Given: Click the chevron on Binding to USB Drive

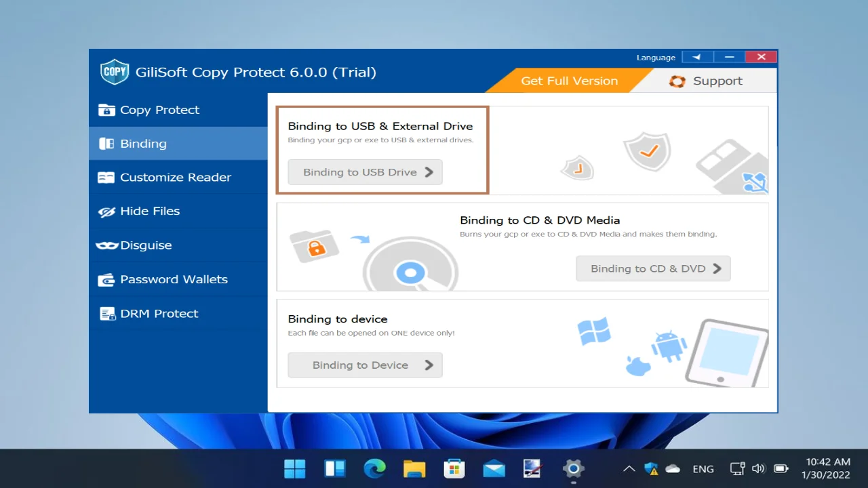Looking at the screenshot, I should (429, 172).
